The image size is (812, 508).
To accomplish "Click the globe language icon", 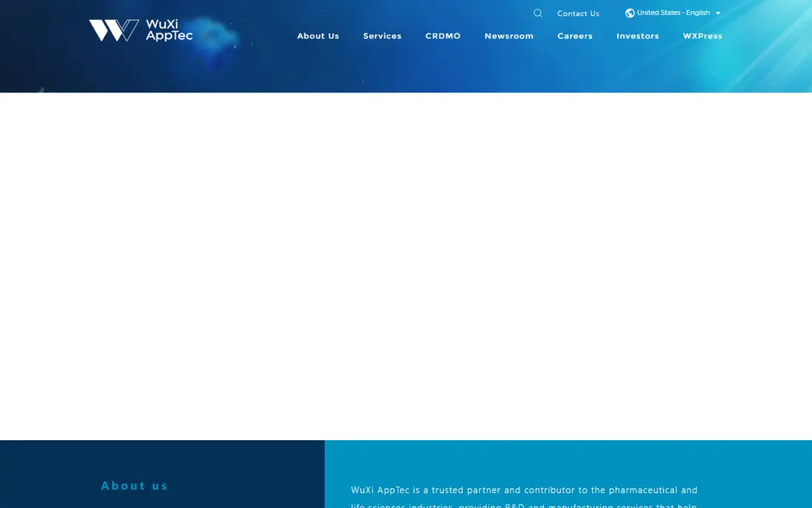I will [x=630, y=13].
